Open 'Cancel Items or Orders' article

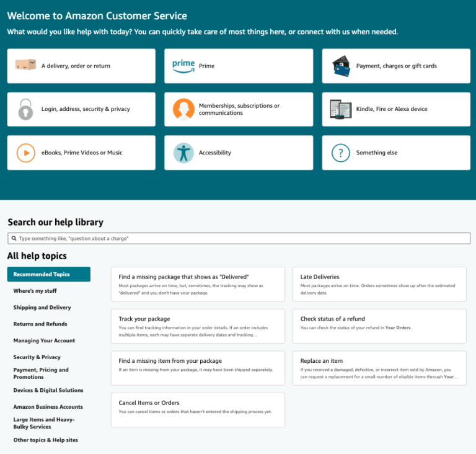point(198,410)
